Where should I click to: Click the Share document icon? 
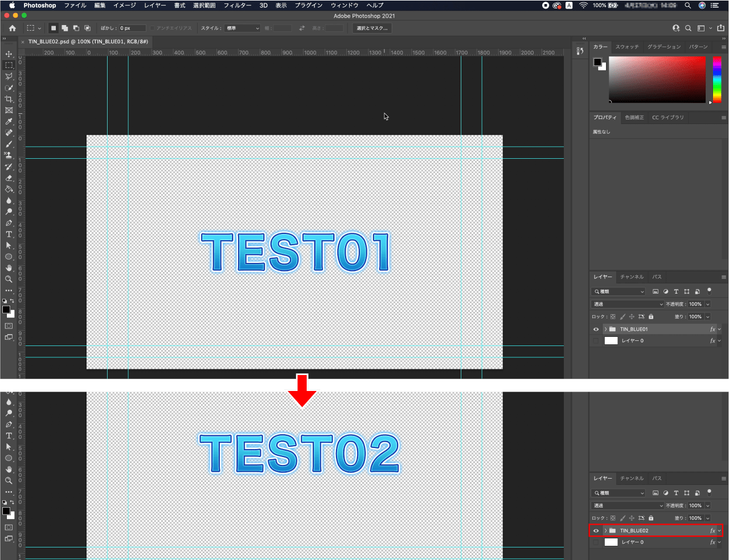tap(720, 28)
